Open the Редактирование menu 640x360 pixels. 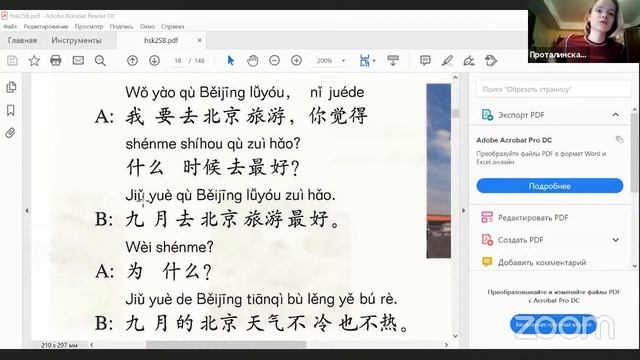(x=46, y=27)
